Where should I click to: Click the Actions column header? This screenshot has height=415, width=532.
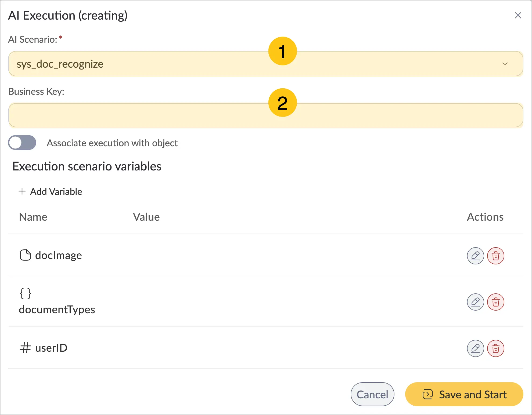click(485, 217)
